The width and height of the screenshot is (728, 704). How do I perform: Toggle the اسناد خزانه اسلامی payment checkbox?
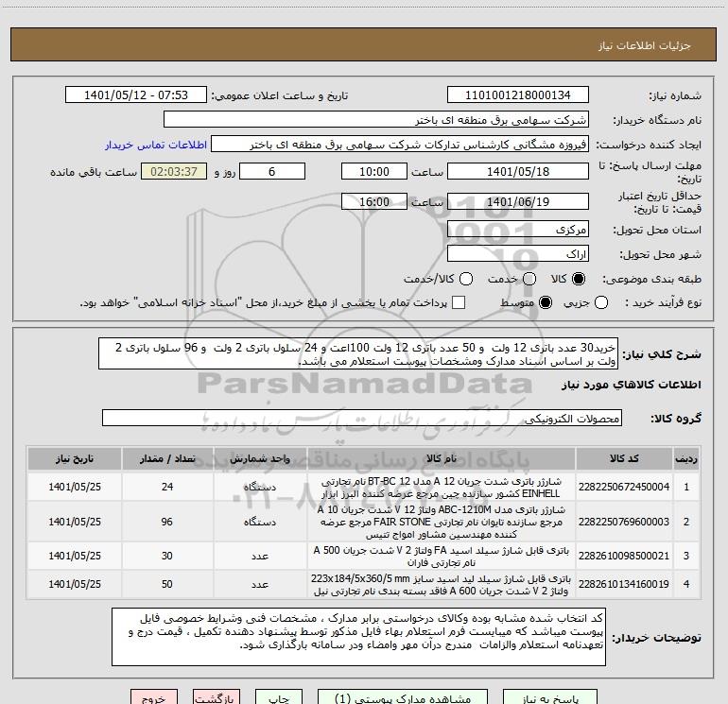459,302
